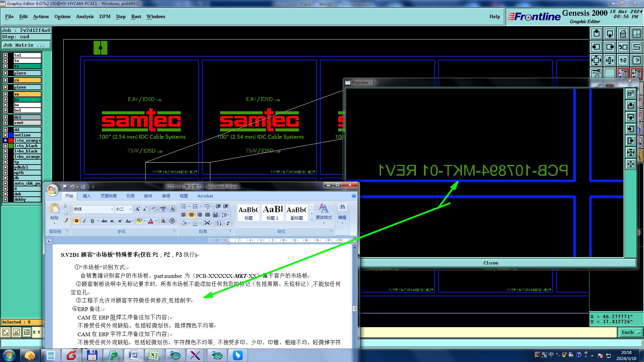This screenshot has height=362, width=644.
Task: Open the font size dropdown in Word
Action: point(130,209)
